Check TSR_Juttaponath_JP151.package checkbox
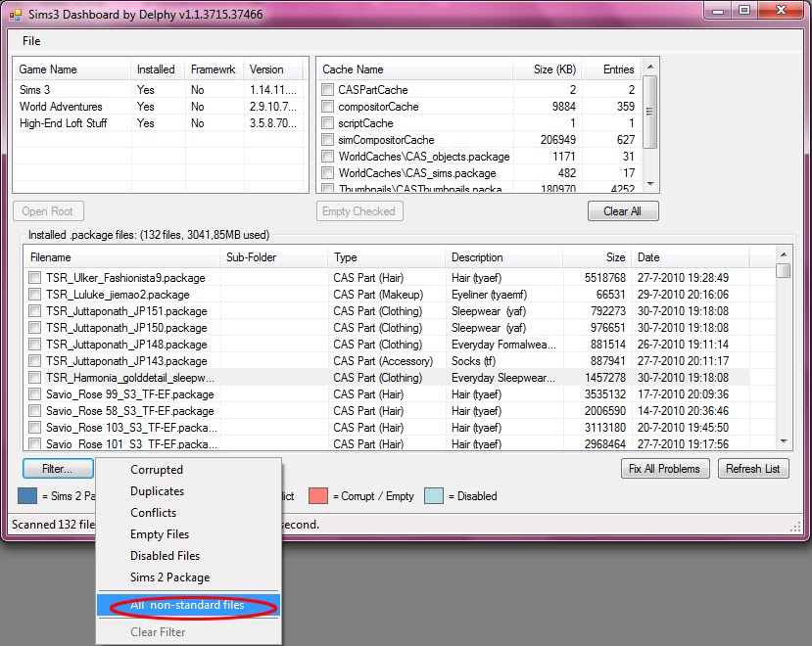This screenshot has height=646, width=812. pos(34,310)
